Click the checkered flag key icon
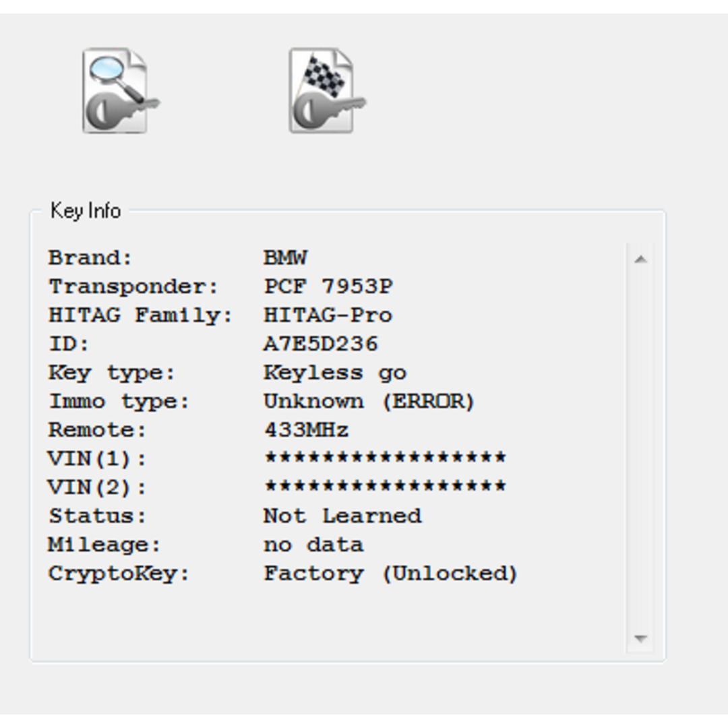 pos(328,90)
